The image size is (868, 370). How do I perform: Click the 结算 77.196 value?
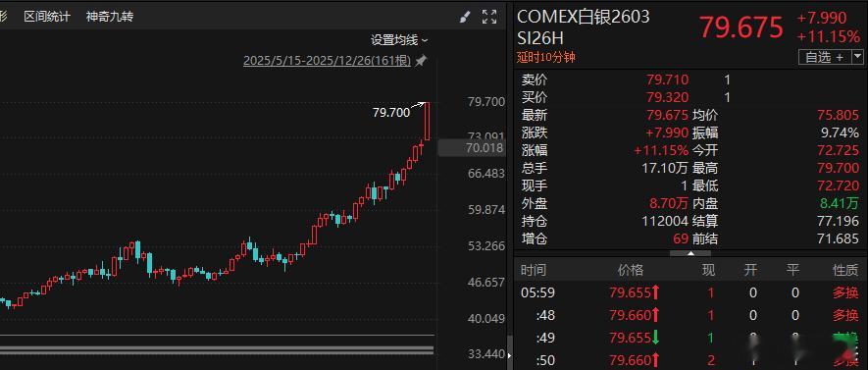click(839, 221)
